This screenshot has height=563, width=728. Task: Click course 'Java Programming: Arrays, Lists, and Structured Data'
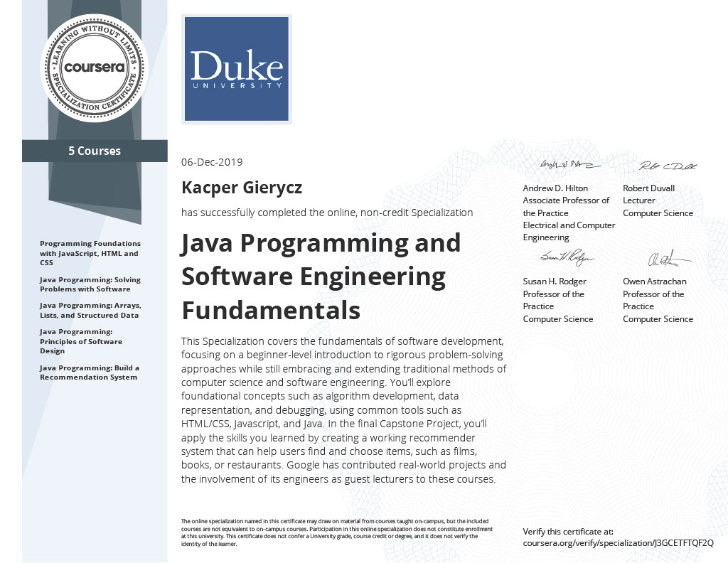(90, 310)
